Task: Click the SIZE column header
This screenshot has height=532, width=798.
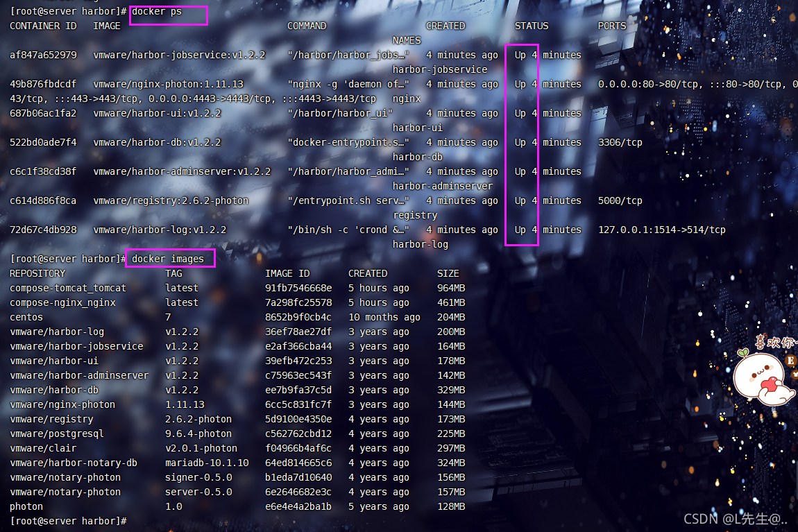Action: 448,273
